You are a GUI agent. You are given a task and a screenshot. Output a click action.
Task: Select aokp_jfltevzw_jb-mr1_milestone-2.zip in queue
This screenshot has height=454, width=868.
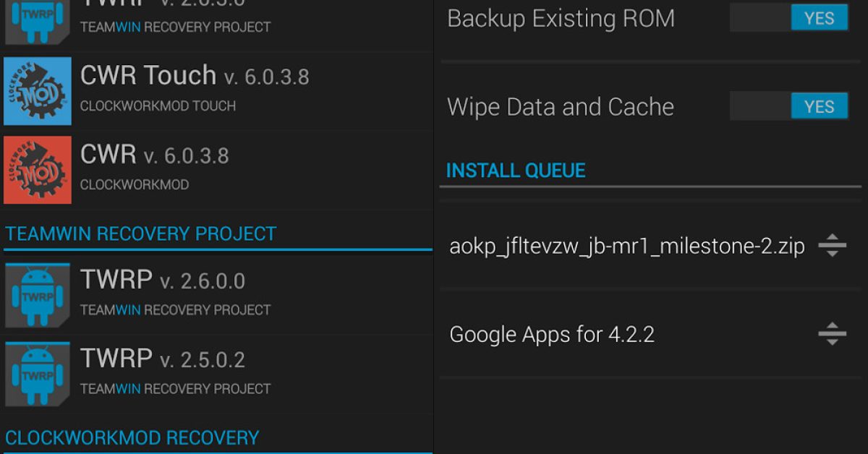626,247
